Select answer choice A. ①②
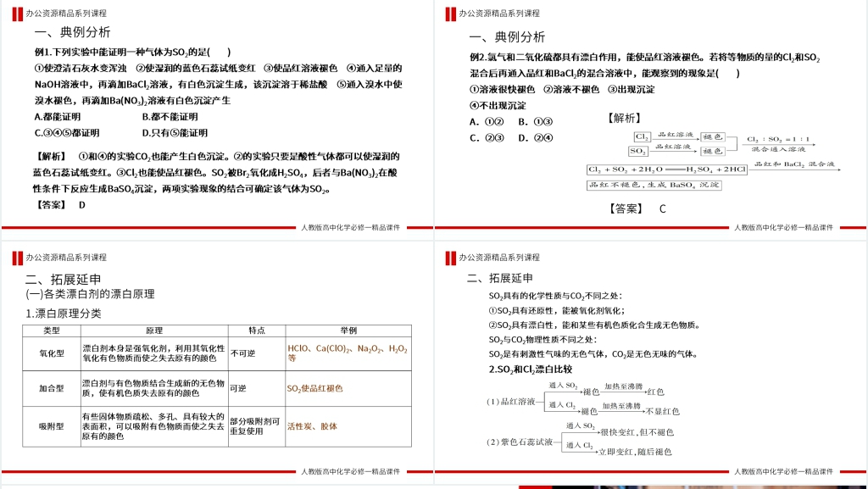Screen dimensions: 868x489 (x=487, y=122)
